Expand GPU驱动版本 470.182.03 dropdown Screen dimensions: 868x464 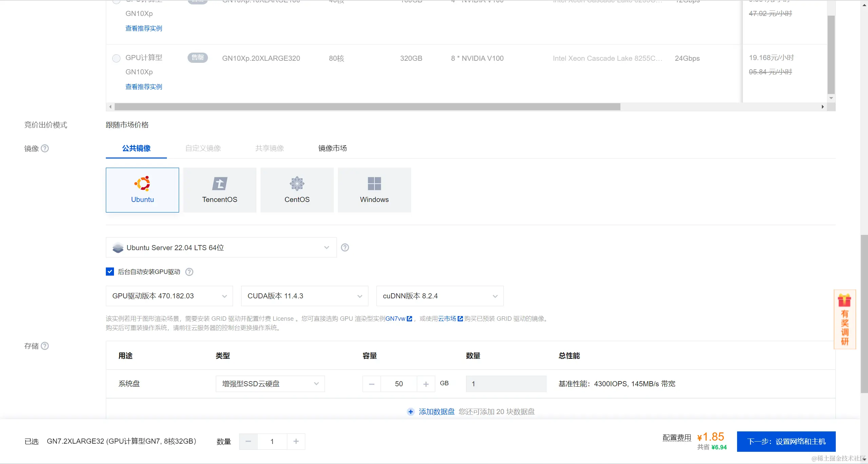(169, 296)
